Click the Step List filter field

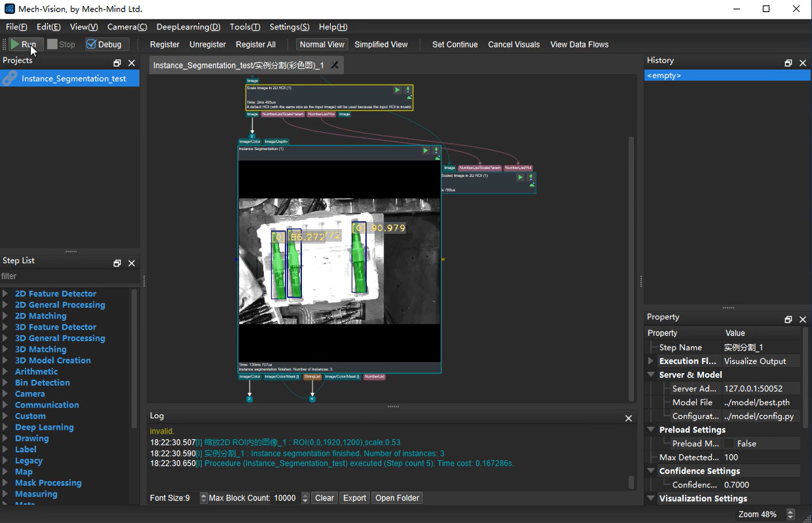68,276
